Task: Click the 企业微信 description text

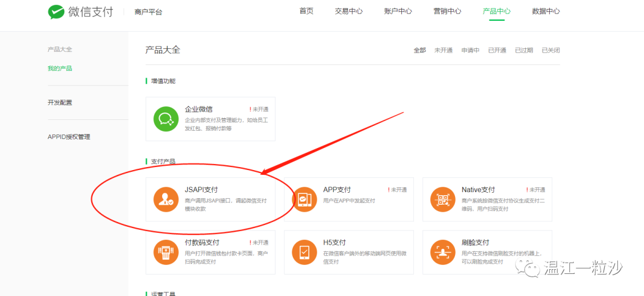Action: click(227, 124)
